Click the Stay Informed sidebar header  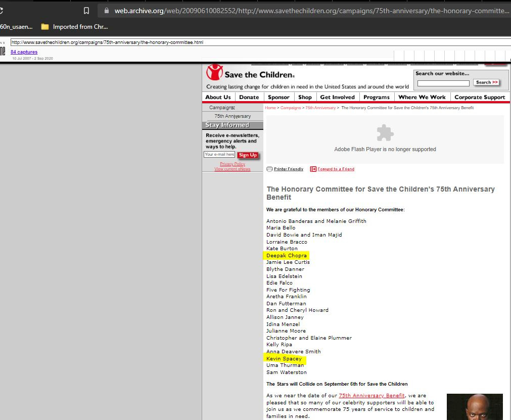[233, 125]
